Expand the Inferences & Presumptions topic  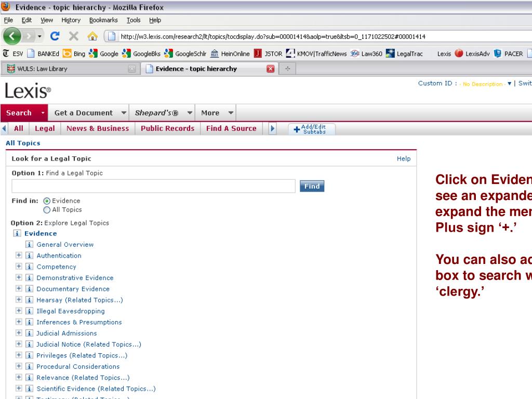[x=19, y=322]
